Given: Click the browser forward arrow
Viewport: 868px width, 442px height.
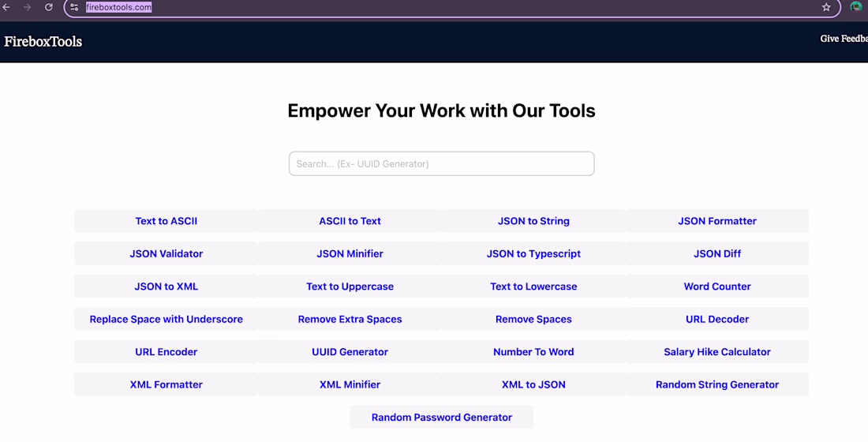Looking at the screenshot, I should (x=27, y=7).
